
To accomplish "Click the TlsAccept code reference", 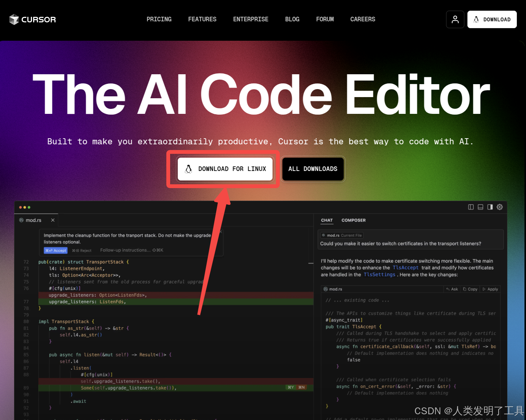I will pos(405,268).
